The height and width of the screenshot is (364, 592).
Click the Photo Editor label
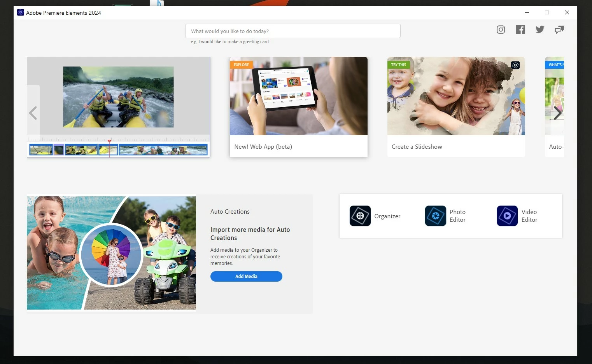457,216
